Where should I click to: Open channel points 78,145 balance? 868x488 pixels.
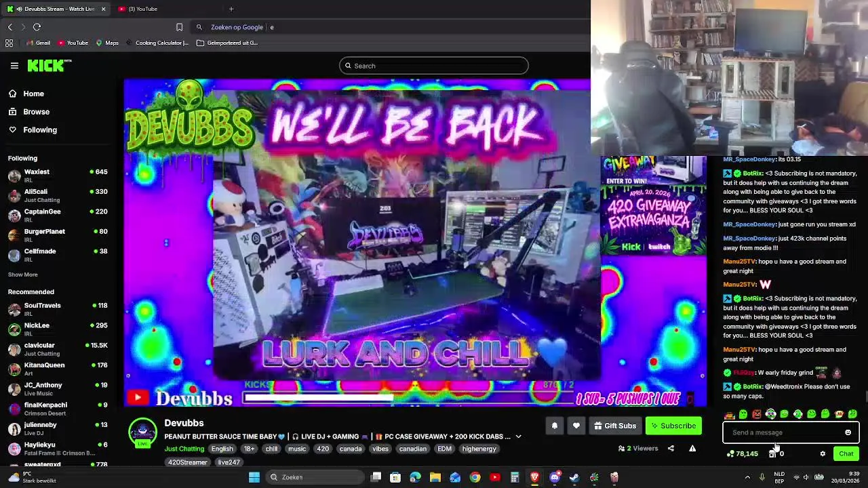click(743, 453)
